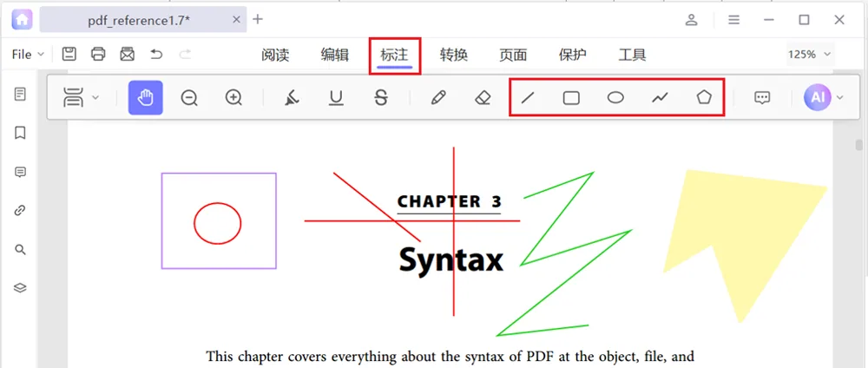Image resolution: width=868 pixels, height=368 pixels.
Task: Select the 标注 tab
Action: click(x=395, y=55)
